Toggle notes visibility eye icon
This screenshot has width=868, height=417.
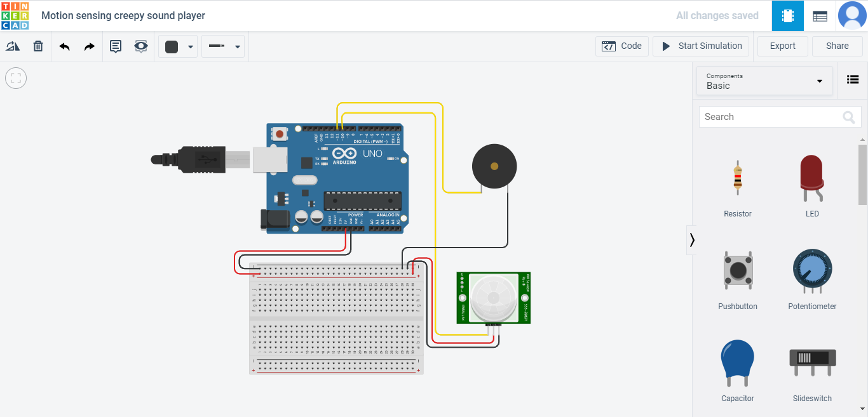click(141, 46)
